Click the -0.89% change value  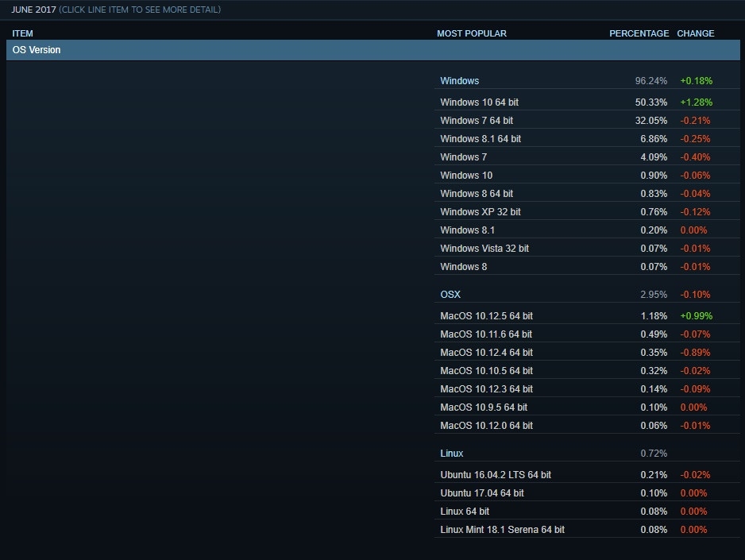(x=695, y=353)
